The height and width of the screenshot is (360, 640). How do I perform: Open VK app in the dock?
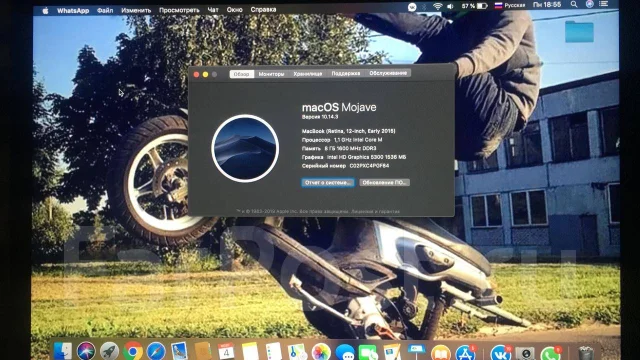point(500,352)
